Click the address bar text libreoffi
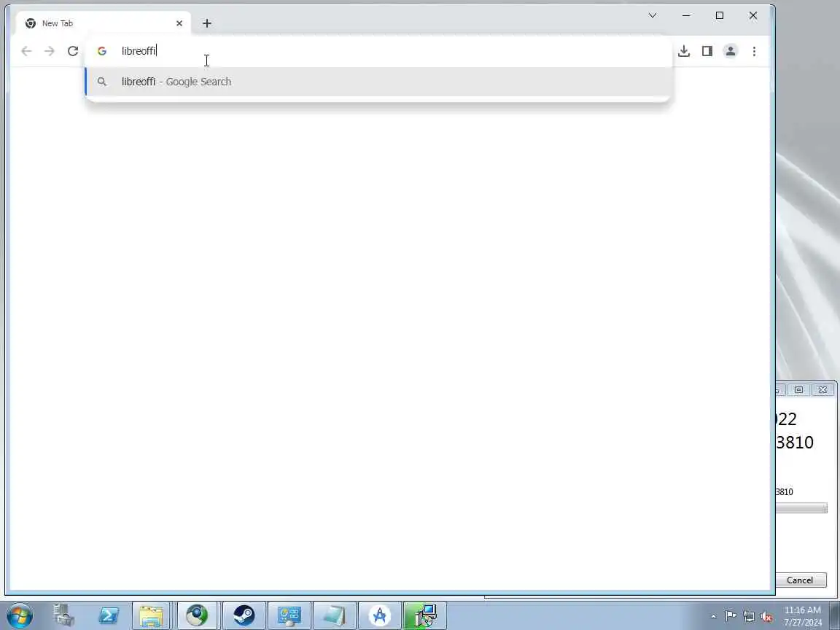Image resolution: width=840 pixels, height=630 pixels. [x=139, y=51]
